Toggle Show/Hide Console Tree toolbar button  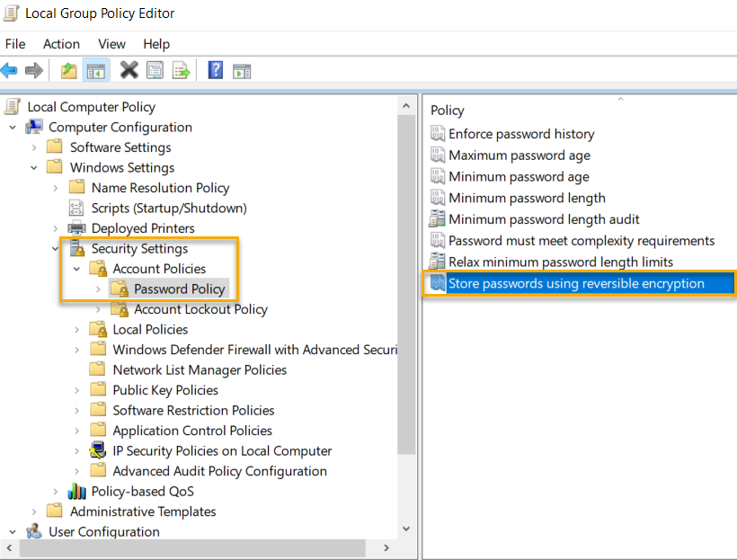pyautogui.click(x=95, y=70)
